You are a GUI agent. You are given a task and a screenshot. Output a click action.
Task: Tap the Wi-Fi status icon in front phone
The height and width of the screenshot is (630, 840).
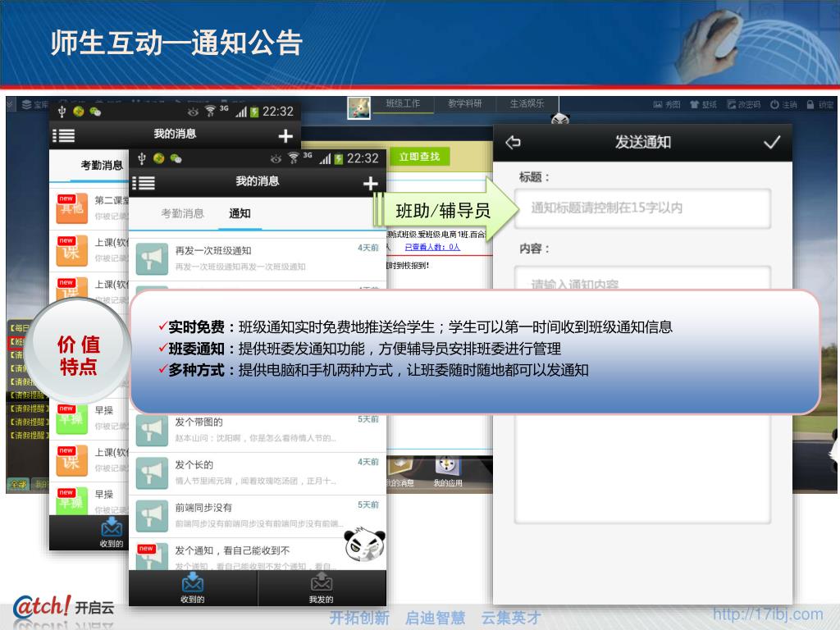pos(293,158)
